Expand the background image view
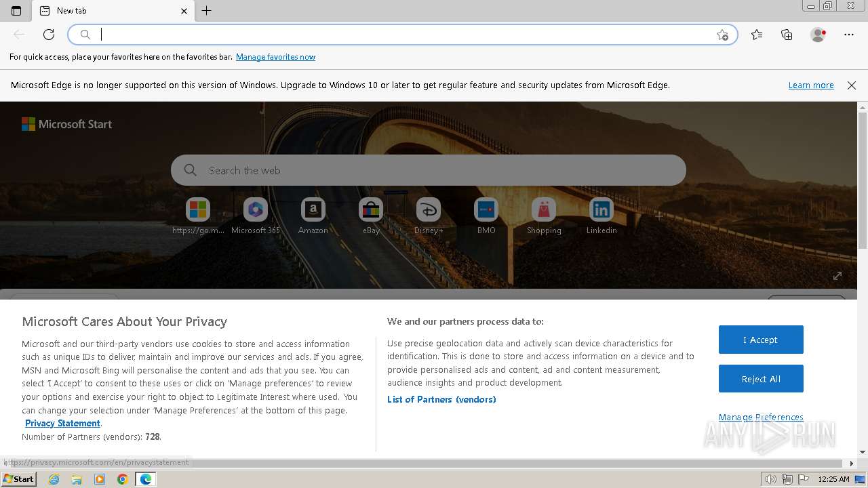868x488 pixels. pos(837,275)
